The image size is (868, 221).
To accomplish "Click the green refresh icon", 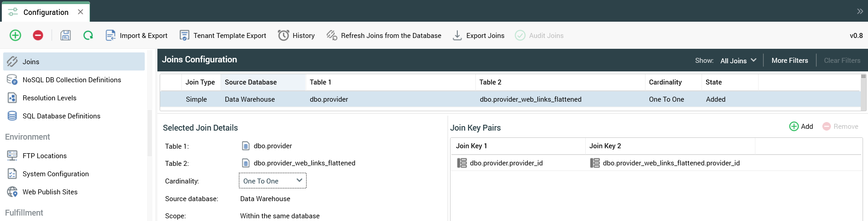I will (x=88, y=35).
